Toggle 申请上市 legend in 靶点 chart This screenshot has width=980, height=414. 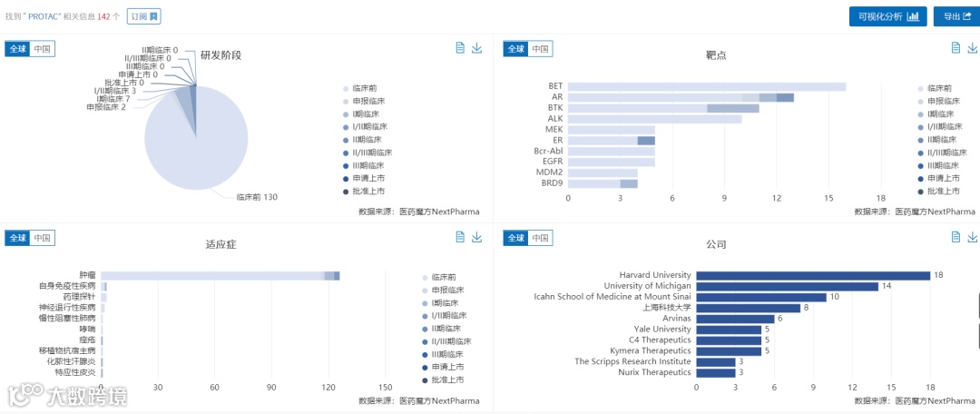939,178
